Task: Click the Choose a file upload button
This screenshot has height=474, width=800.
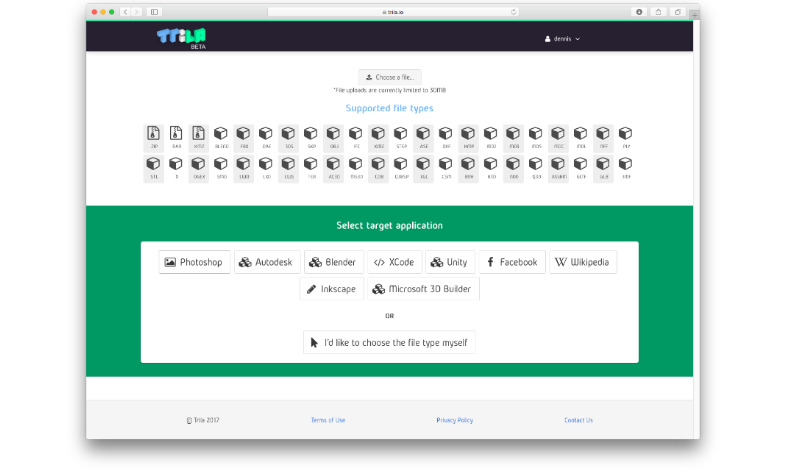Action: click(390, 77)
